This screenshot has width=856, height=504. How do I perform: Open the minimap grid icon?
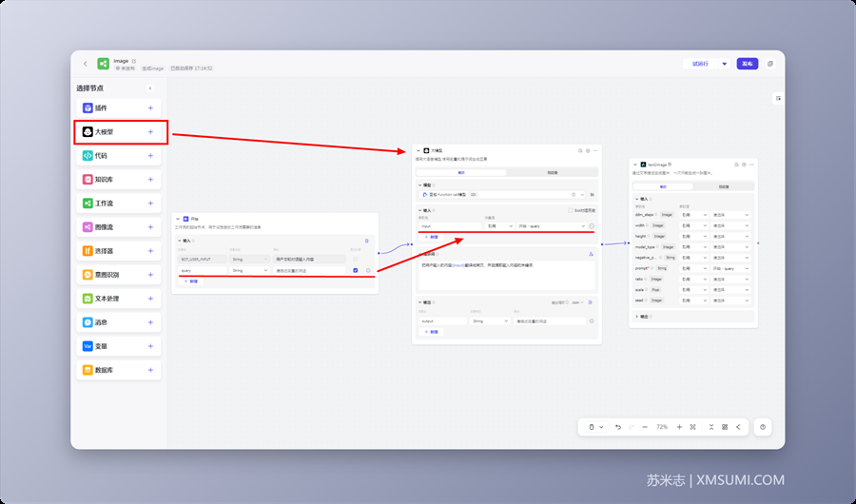tap(725, 427)
